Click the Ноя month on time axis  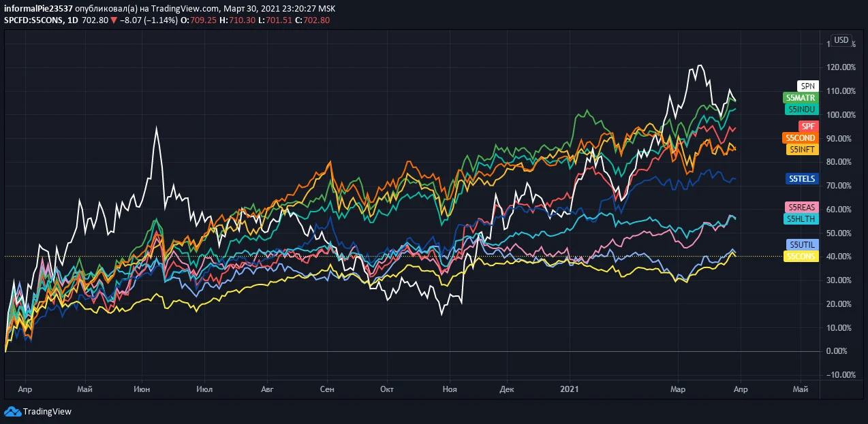tap(449, 389)
